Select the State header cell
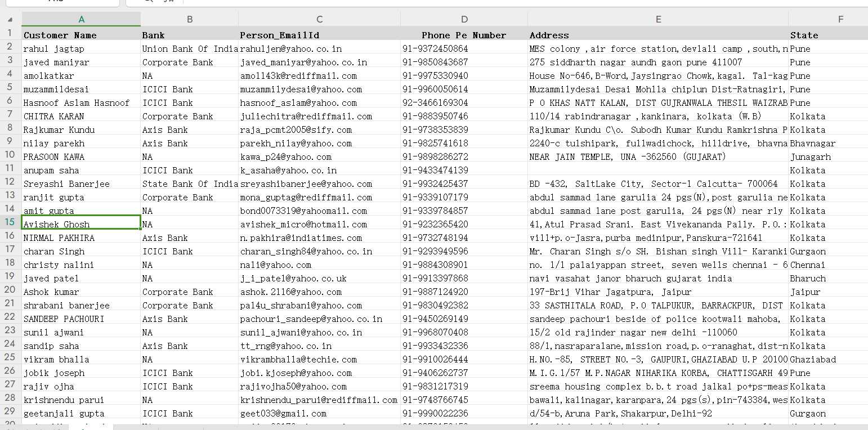868x430 pixels. point(828,35)
